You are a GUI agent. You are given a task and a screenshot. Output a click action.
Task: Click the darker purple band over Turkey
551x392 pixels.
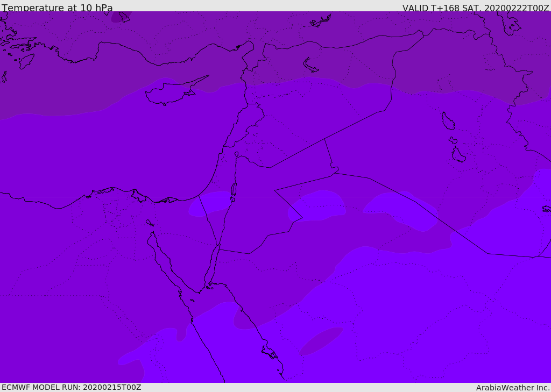coord(274,46)
